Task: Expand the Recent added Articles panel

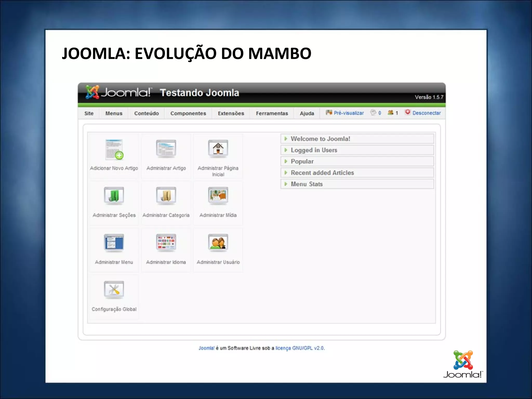Action: 357,173
